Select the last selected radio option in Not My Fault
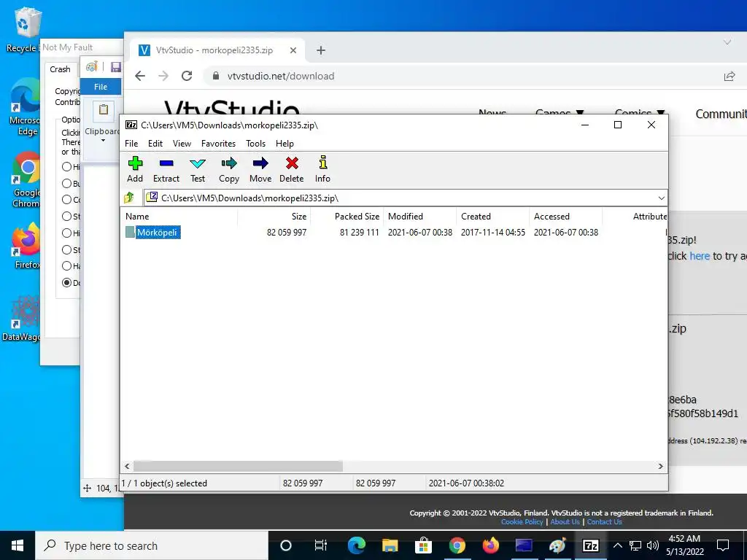Image resolution: width=747 pixels, height=560 pixels. [x=66, y=283]
